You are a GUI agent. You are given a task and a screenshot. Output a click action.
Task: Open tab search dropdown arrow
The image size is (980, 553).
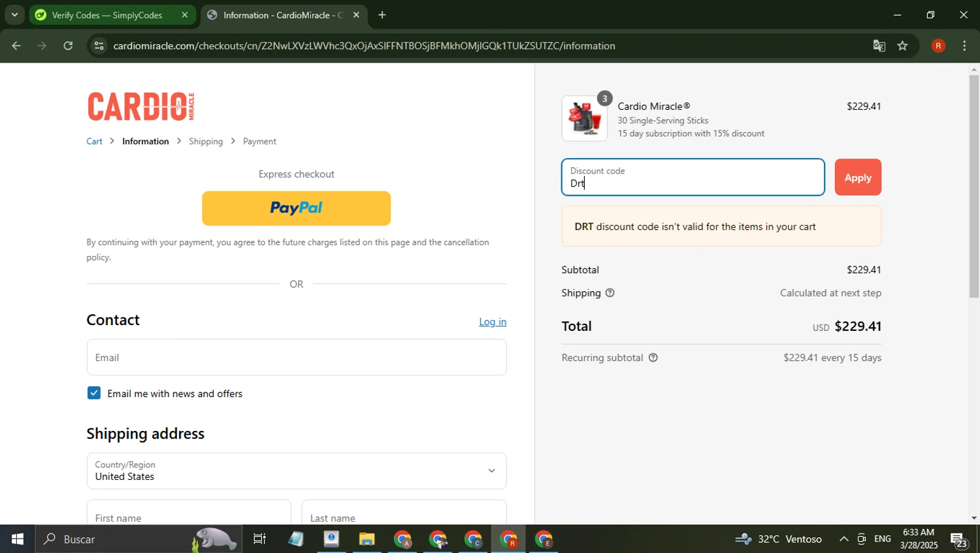tap(14, 15)
